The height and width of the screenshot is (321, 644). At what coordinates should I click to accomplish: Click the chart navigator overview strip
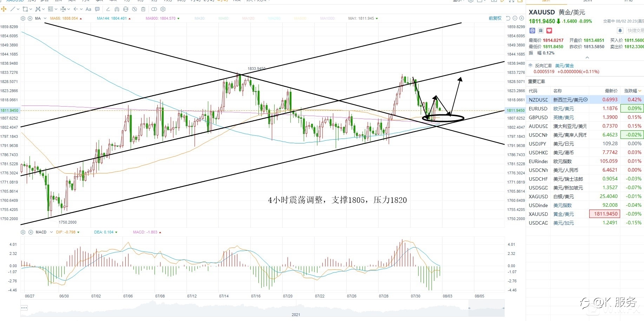click(x=262, y=308)
